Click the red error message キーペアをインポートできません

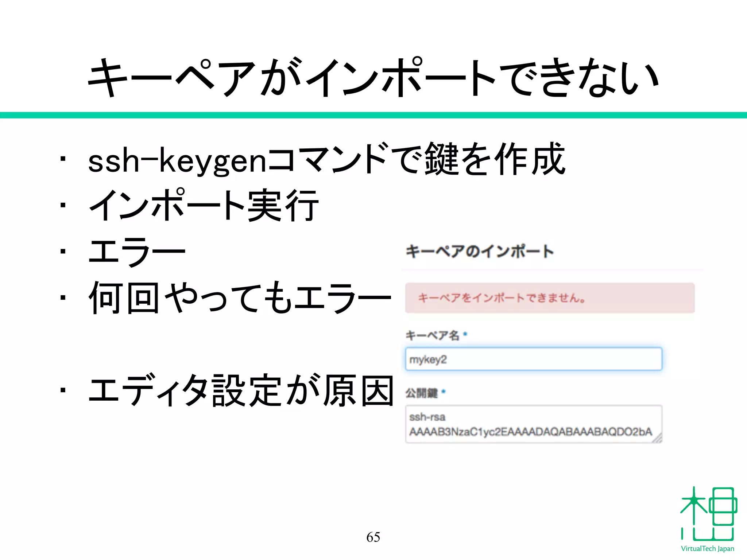tap(550, 298)
